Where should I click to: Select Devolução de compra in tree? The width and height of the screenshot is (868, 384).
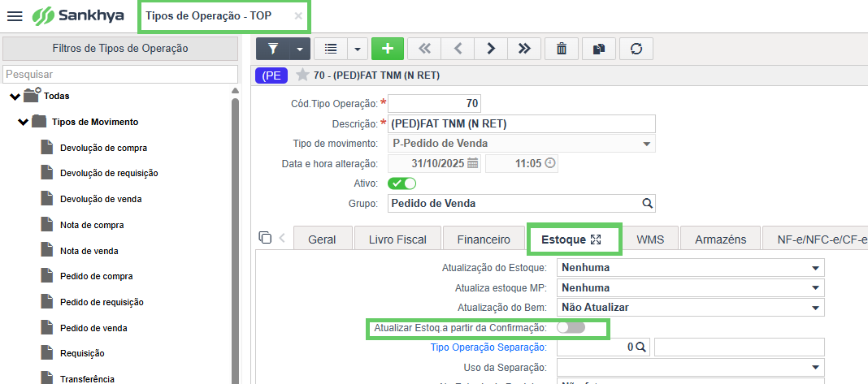coord(103,148)
